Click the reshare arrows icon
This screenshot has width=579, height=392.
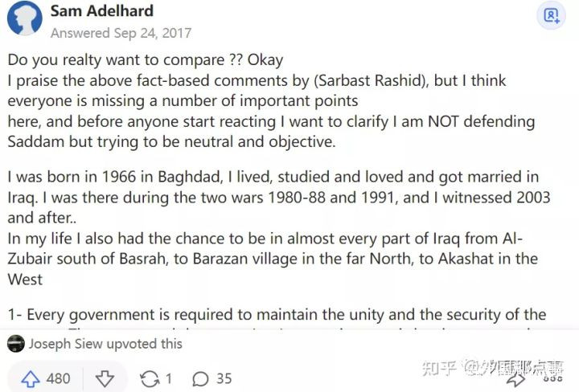pos(150,378)
